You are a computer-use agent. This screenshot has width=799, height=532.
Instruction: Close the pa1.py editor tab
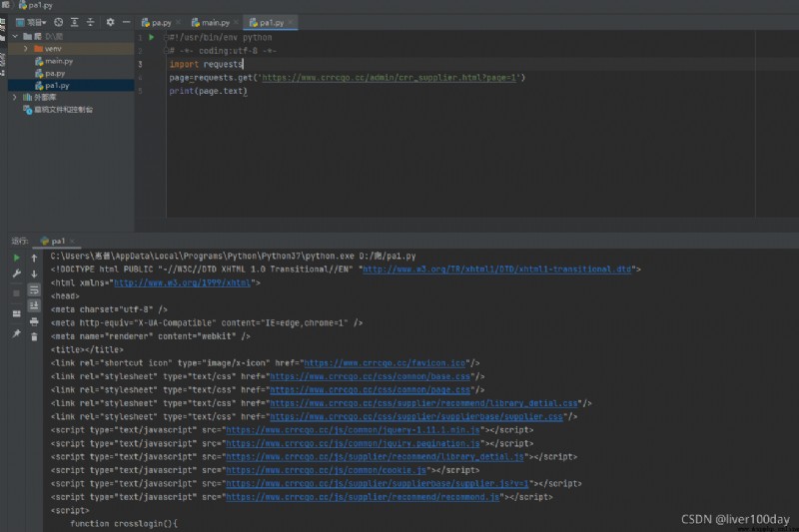[x=291, y=22]
